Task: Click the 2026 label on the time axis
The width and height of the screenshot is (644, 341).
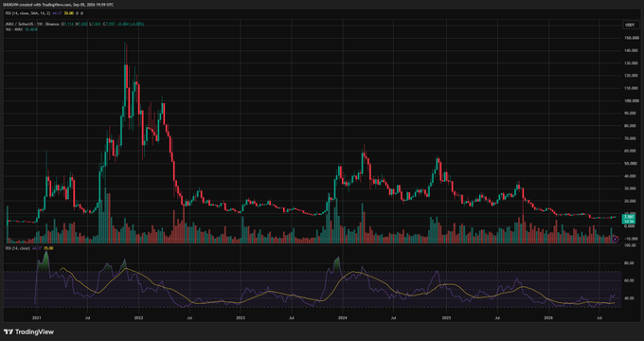Action: point(548,318)
